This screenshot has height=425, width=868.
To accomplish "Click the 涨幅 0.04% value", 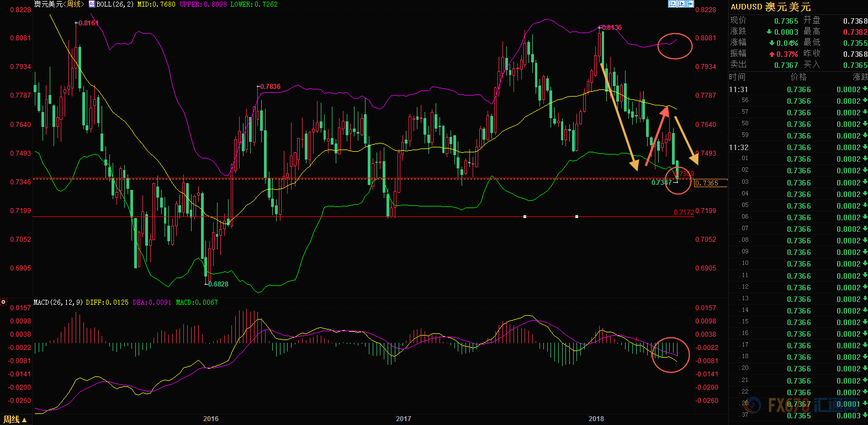I will click(787, 43).
